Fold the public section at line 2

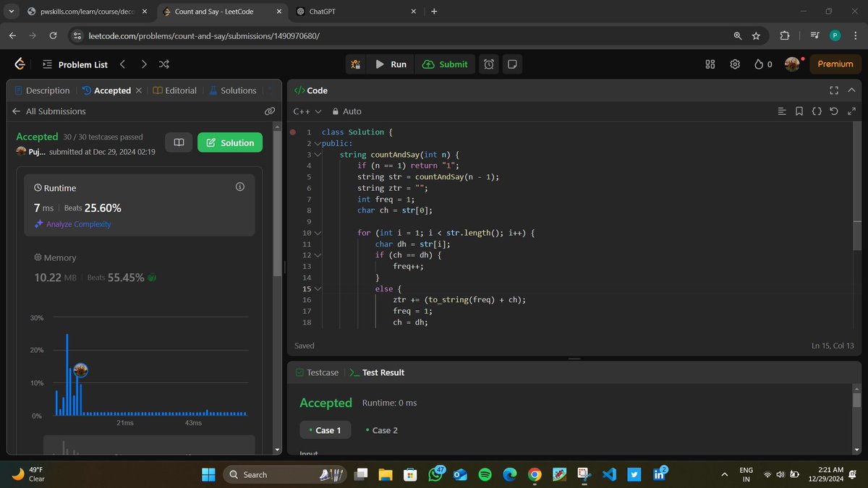(317, 143)
